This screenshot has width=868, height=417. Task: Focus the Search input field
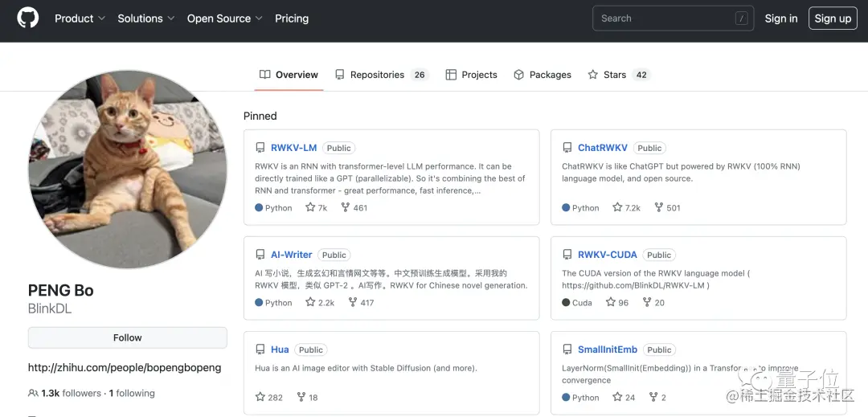point(674,18)
